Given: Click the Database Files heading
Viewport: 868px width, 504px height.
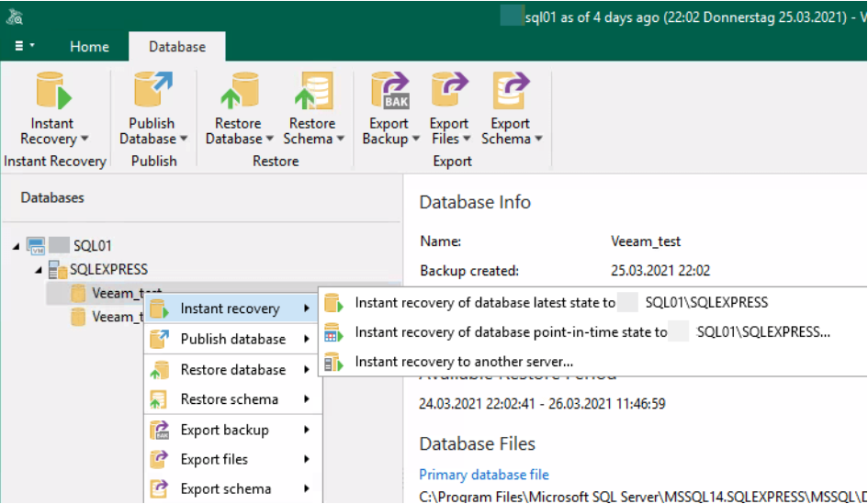Looking at the screenshot, I should 478,443.
